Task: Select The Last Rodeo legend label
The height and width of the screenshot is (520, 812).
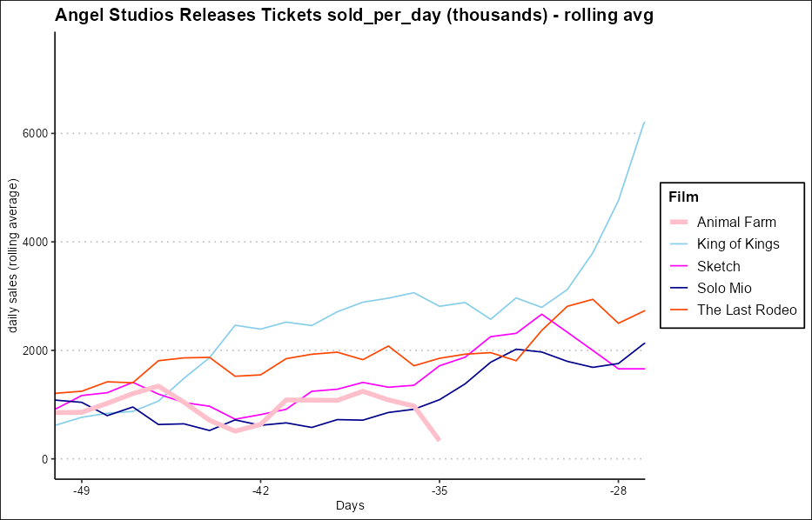Action: pos(747,310)
